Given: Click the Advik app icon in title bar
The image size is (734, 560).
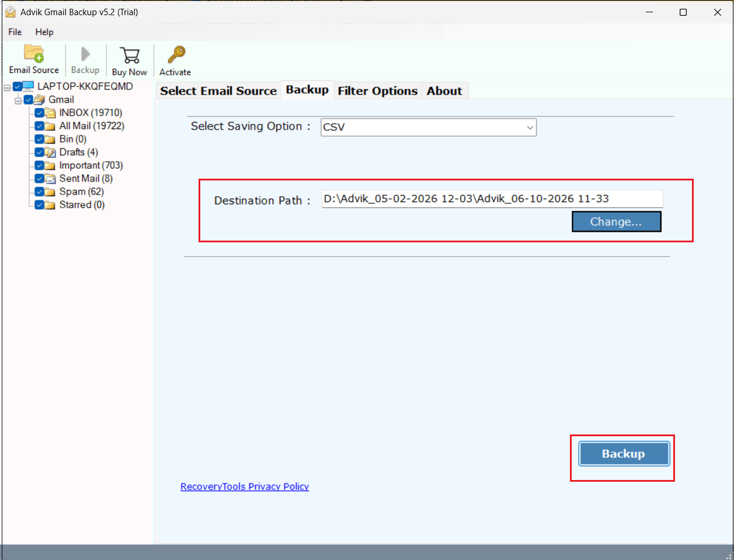Looking at the screenshot, I should click(x=11, y=12).
